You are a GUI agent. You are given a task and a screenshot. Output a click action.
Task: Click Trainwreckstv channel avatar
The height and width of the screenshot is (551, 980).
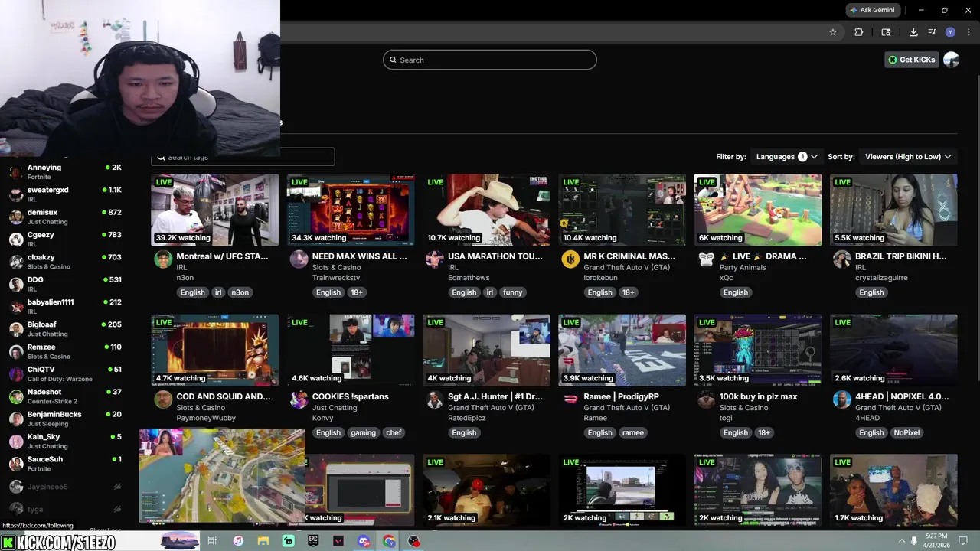[299, 259]
